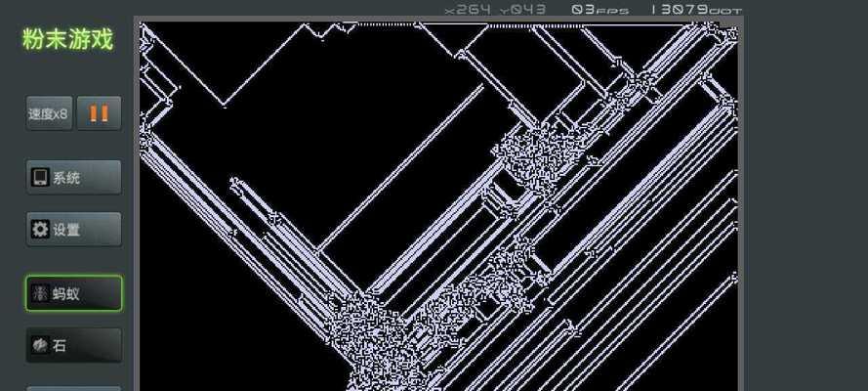Click the gear icon for 设置
The width and height of the screenshot is (868, 391).
[x=40, y=230]
